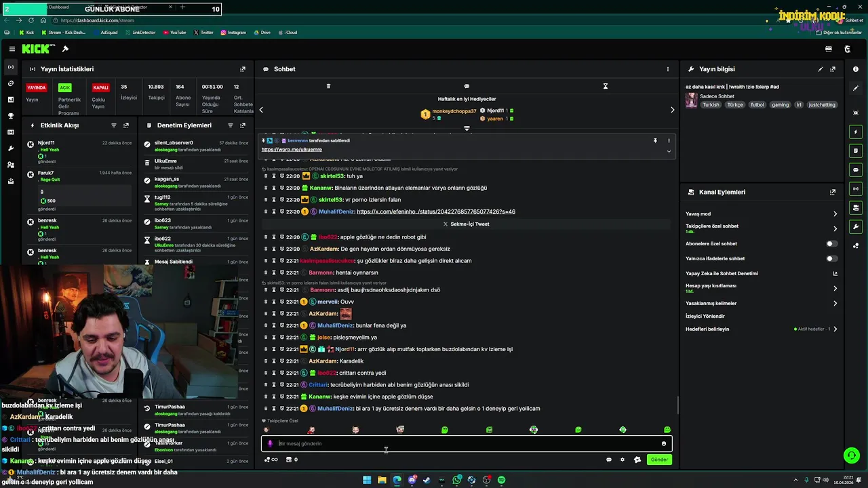Filter the Denetim Eylemleri list

(230, 125)
